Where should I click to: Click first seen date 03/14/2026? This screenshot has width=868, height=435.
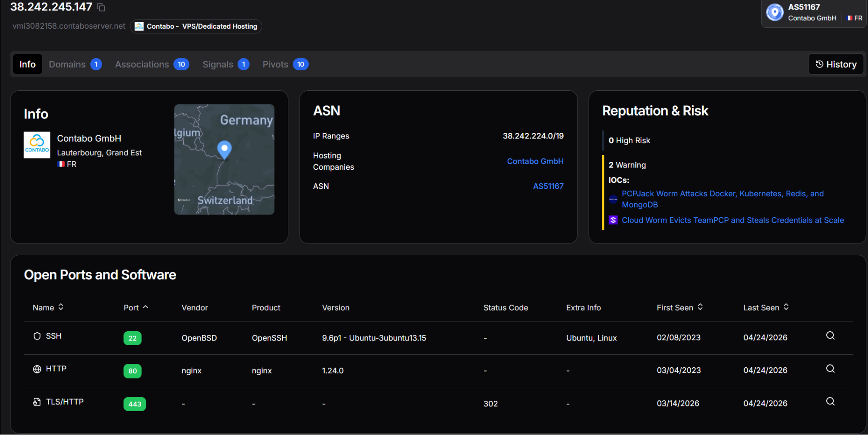tap(678, 403)
